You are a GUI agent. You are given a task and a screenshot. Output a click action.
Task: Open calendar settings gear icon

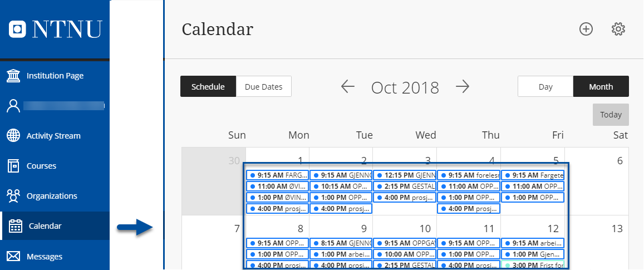click(x=618, y=29)
